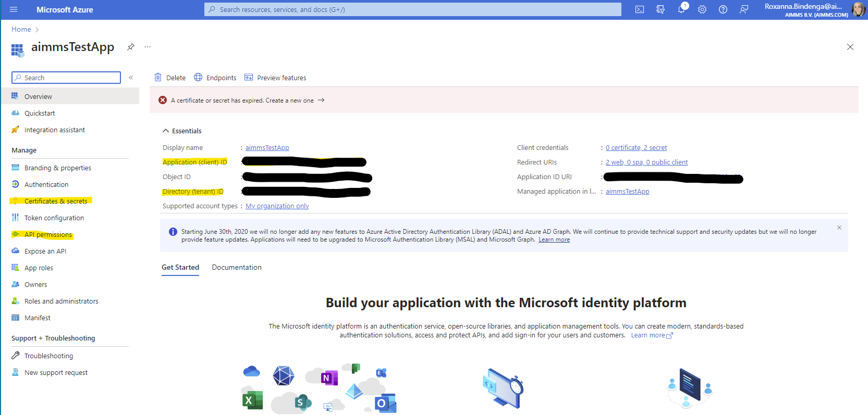Viewport: 868px width, 415px height.
Task: Click the Redirect URIs label
Action: coord(537,162)
